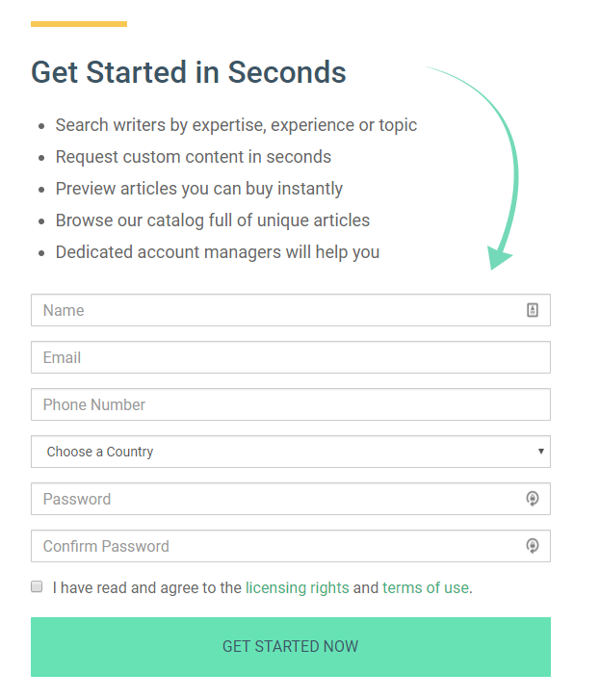Click the key icon in Password field
This screenshot has height=700, width=600.
pos(532,499)
